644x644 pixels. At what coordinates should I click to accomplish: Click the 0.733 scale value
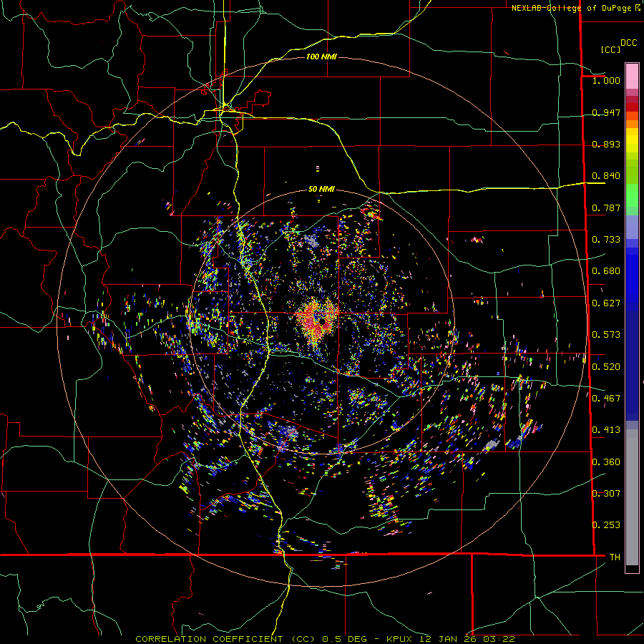coord(606,240)
